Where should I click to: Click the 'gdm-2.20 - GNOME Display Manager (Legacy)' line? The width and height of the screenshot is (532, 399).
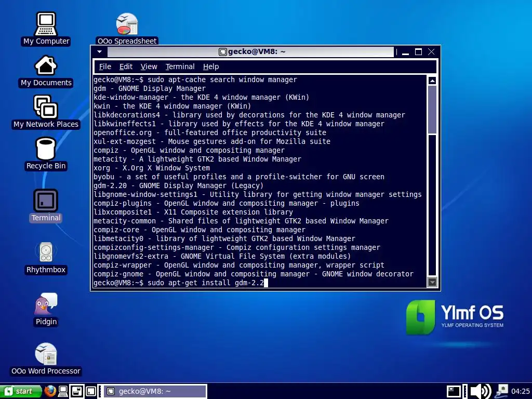point(179,185)
